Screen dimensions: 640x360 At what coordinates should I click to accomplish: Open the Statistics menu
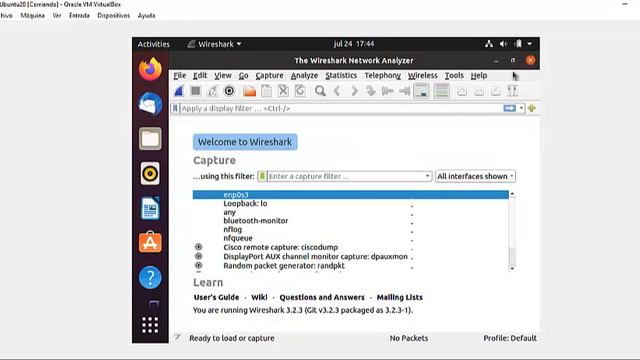341,76
